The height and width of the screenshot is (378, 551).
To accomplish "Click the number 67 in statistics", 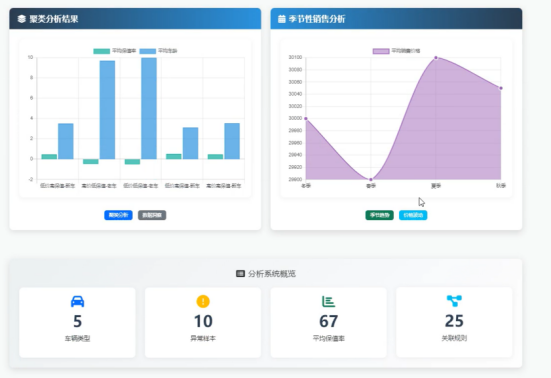I will tap(329, 321).
